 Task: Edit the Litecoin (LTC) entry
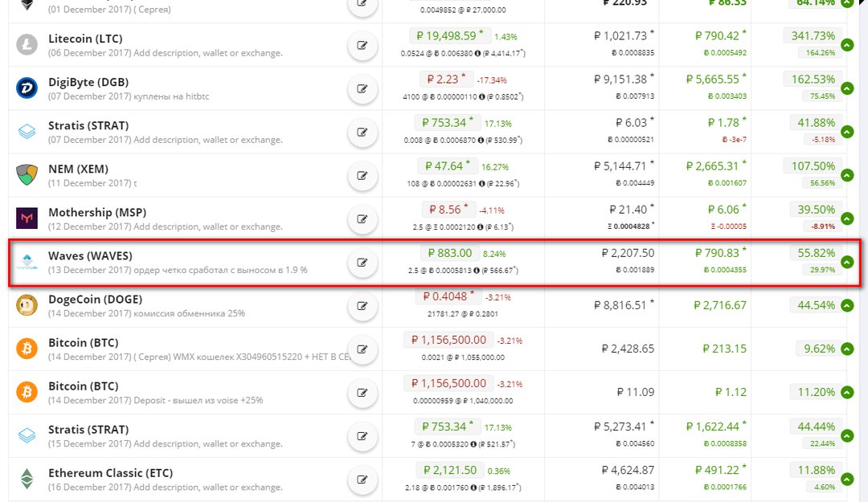click(x=362, y=46)
